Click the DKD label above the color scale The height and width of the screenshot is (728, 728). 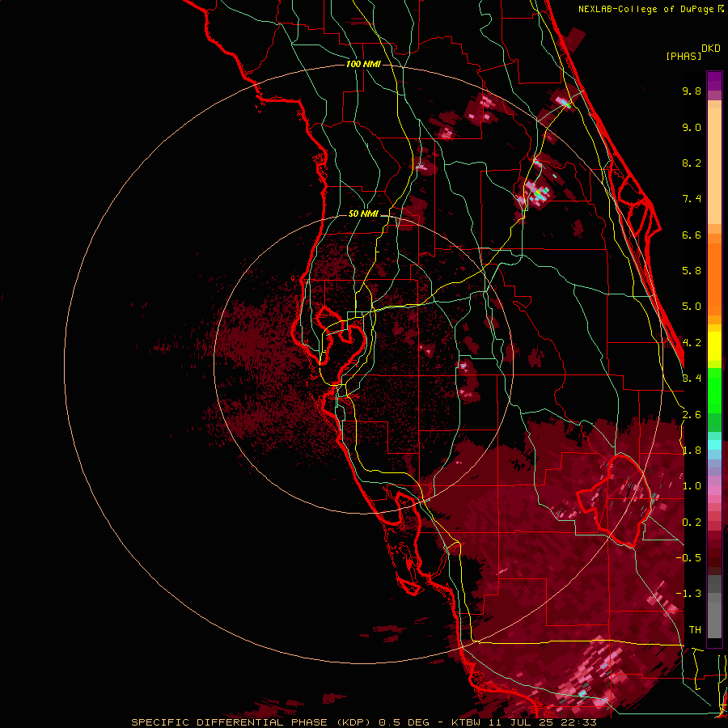[x=711, y=49]
